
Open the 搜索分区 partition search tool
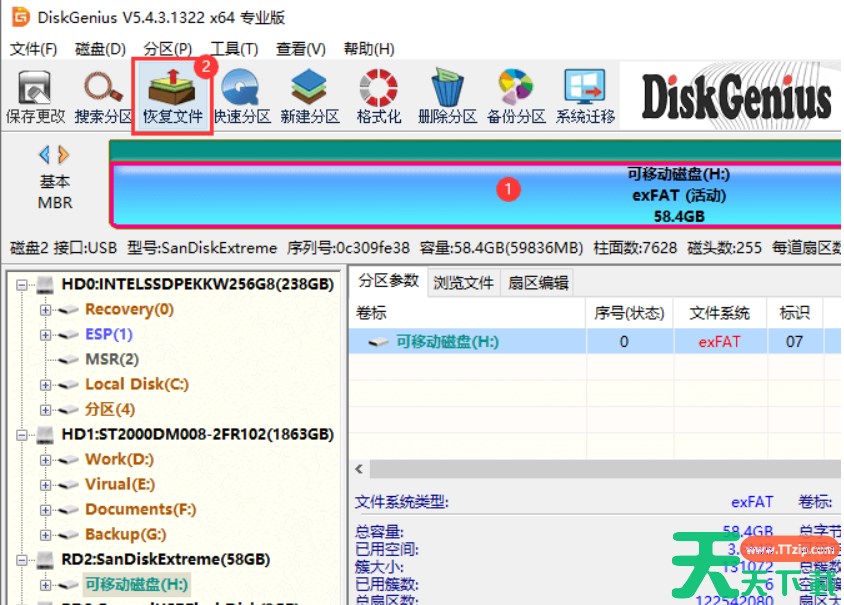pos(103,97)
